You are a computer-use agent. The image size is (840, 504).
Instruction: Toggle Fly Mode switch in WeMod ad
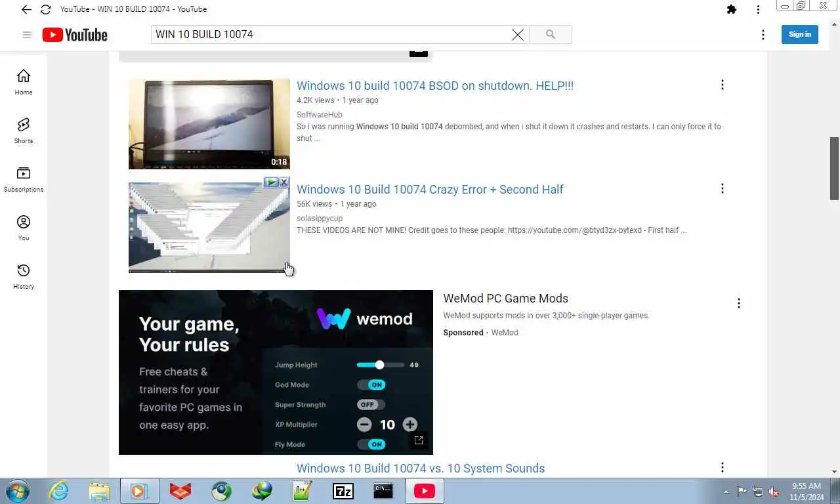coord(371,444)
